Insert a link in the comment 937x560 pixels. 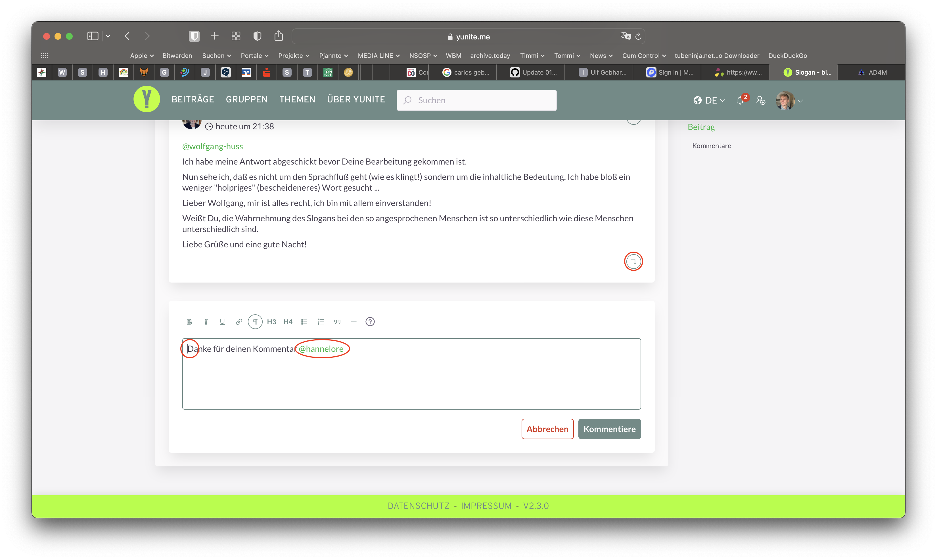click(x=239, y=321)
